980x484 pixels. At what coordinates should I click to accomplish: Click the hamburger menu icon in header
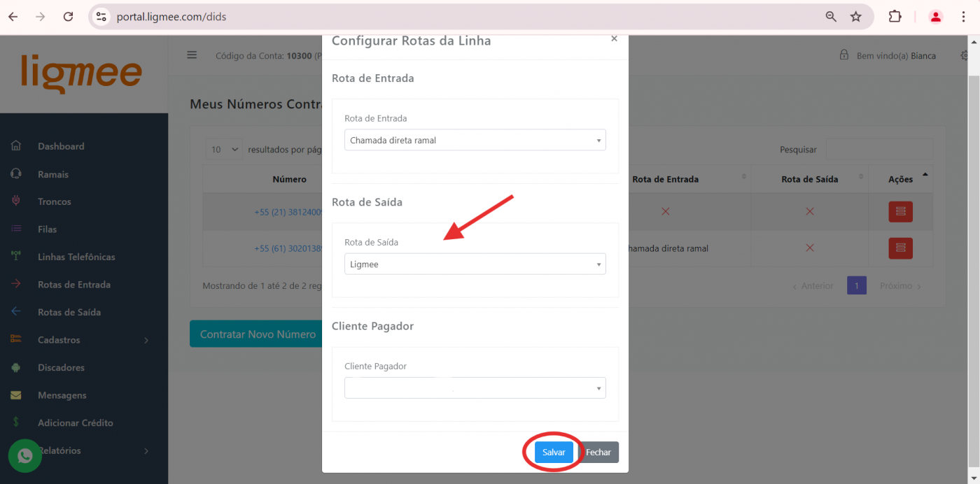(x=192, y=55)
